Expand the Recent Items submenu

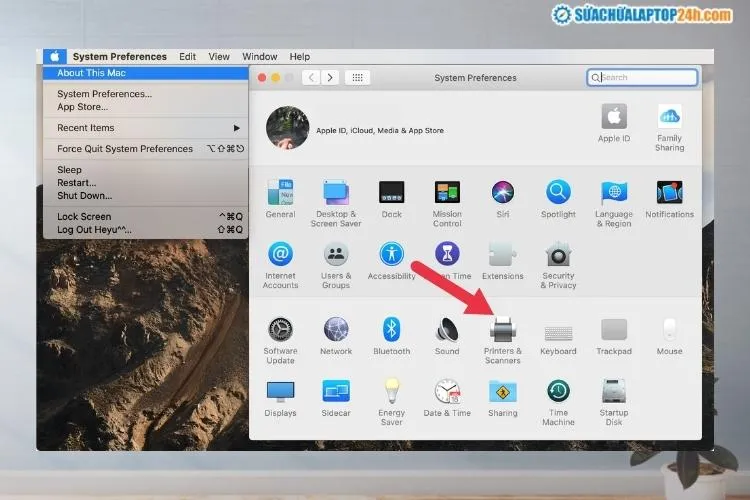tap(146, 128)
